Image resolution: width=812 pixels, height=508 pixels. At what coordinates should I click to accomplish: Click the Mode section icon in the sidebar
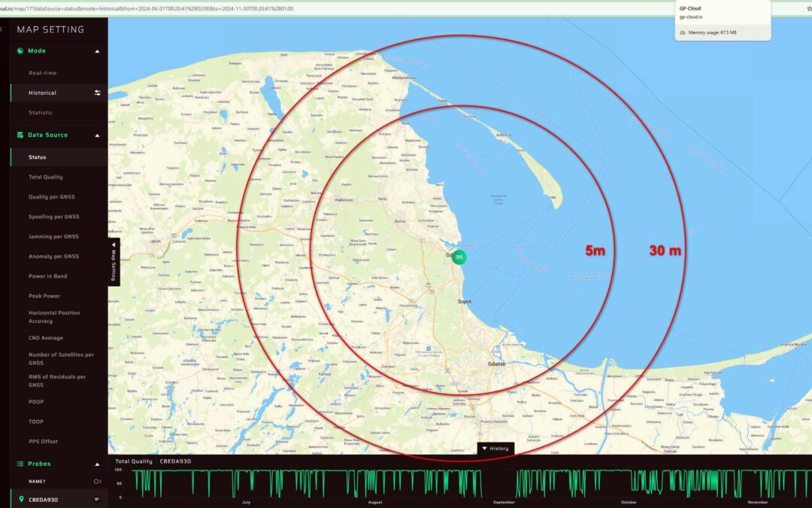coord(20,51)
